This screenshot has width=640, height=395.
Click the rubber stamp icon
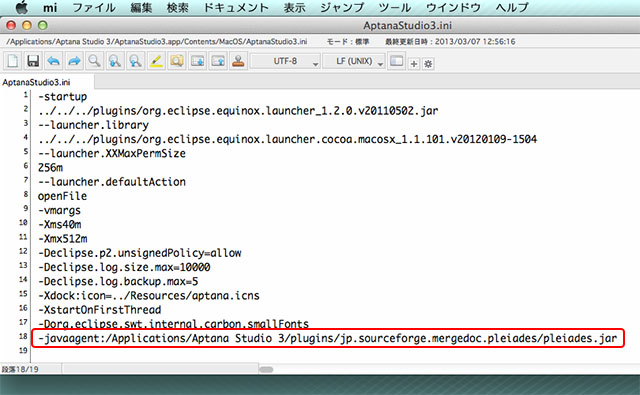click(x=238, y=61)
